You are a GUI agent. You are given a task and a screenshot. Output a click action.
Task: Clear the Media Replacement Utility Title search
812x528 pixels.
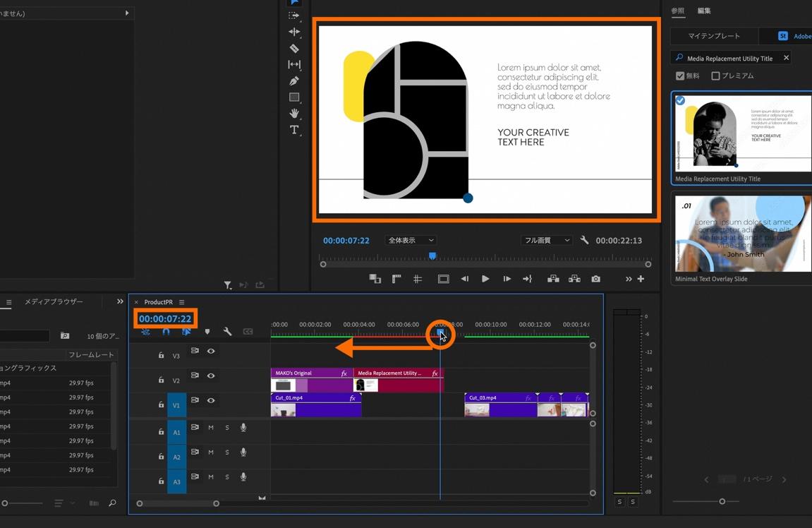pyautogui.click(x=786, y=58)
